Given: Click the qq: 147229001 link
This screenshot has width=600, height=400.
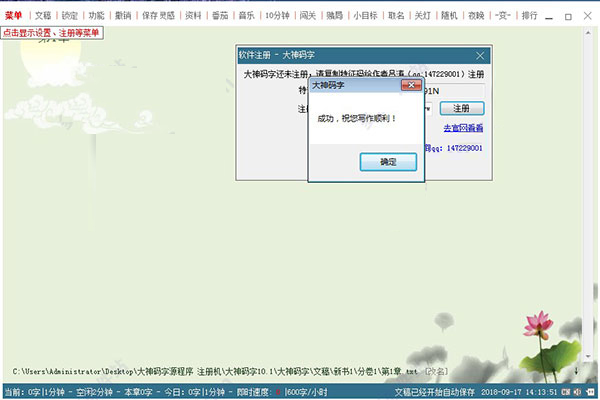Looking at the screenshot, I should [454, 148].
